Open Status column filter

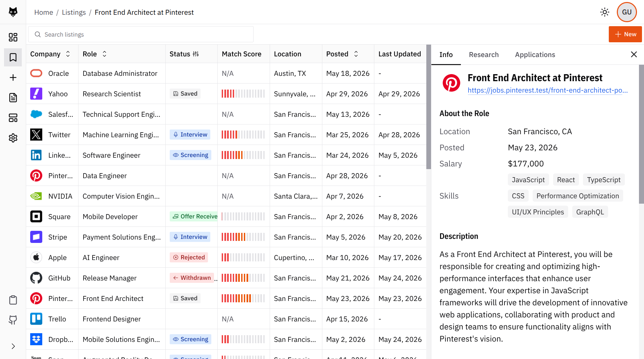(196, 54)
